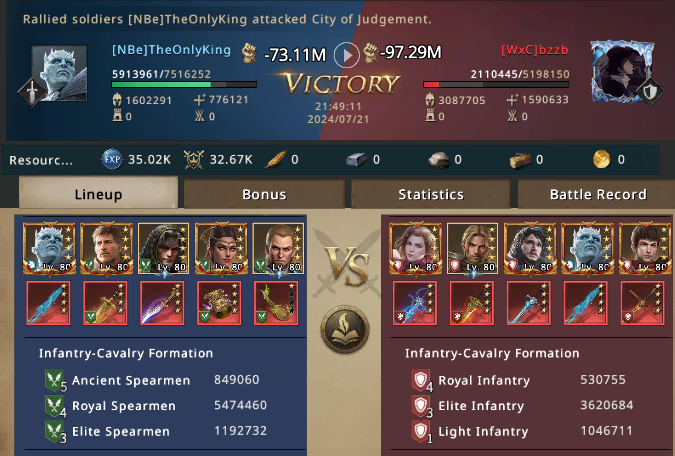This screenshot has height=456, width=675.
Task: Click the wheat food resource icon
Action: [276, 159]
